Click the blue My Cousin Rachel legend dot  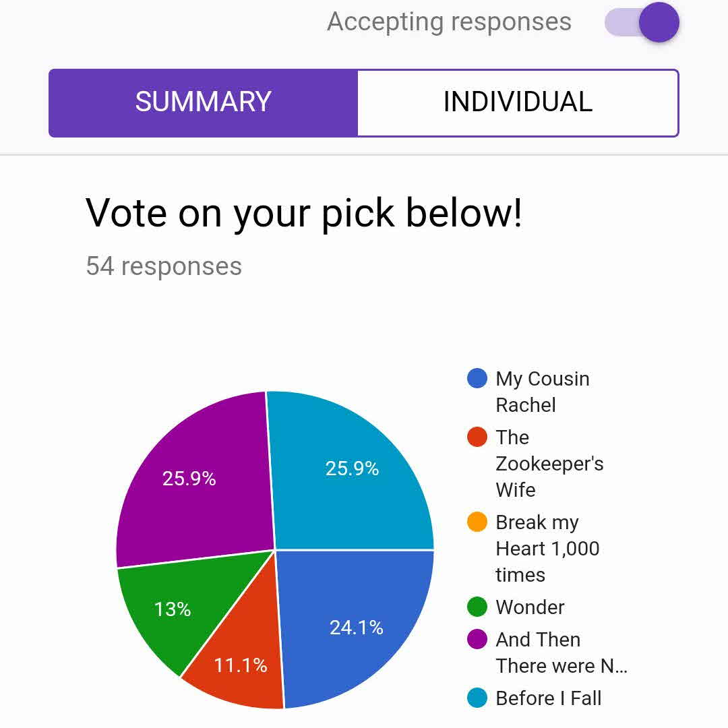click(x=477, y=378)
